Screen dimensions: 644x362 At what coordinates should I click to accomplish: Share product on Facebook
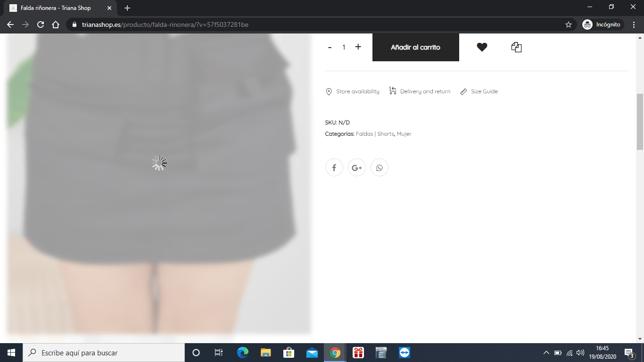click(334, 167)
